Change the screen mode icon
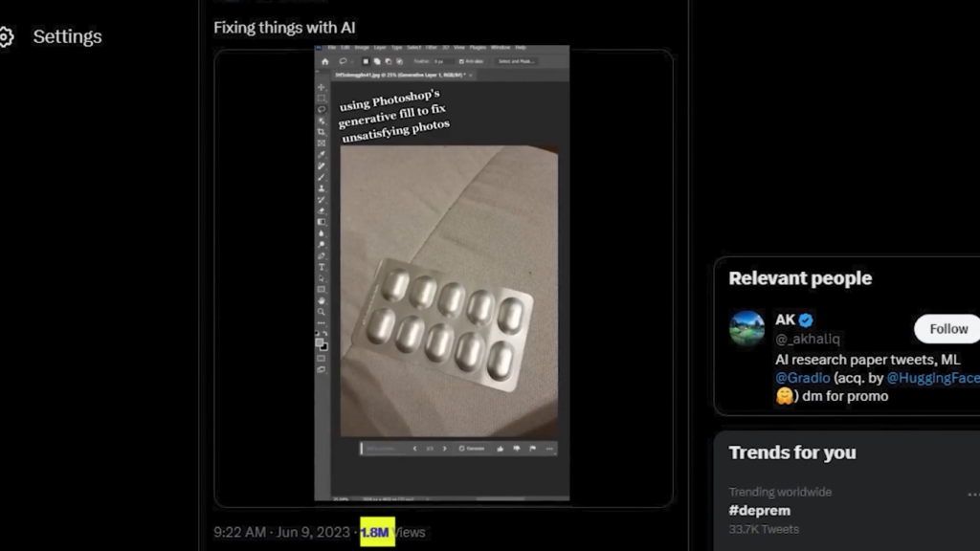 (x=322, y=370)
